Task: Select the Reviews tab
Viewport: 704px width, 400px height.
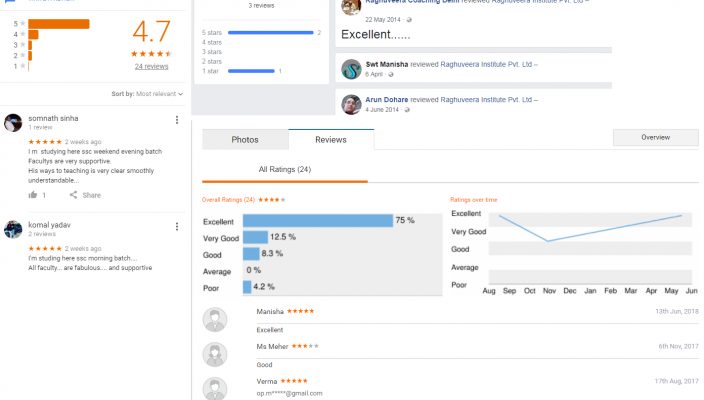Action: click(x=331, y=140)
